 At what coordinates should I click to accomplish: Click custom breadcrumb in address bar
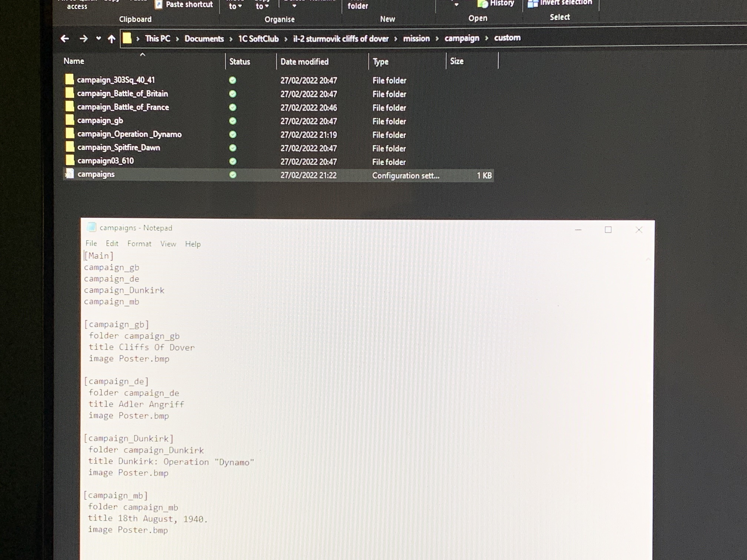(507, 37)
